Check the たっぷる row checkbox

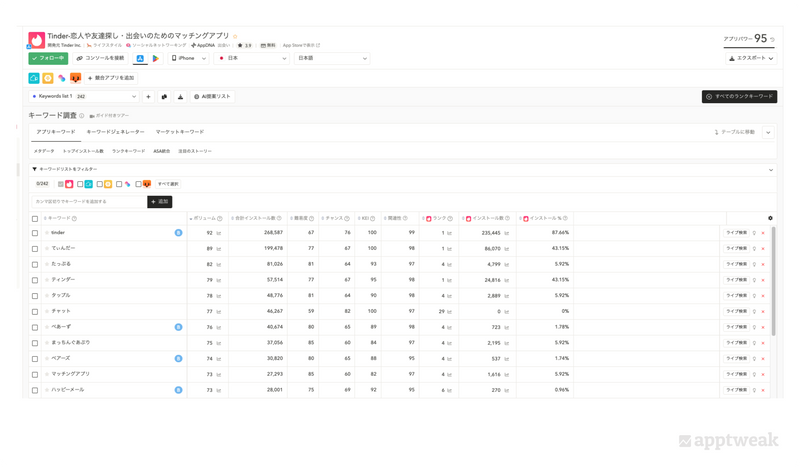pos(35,265)
